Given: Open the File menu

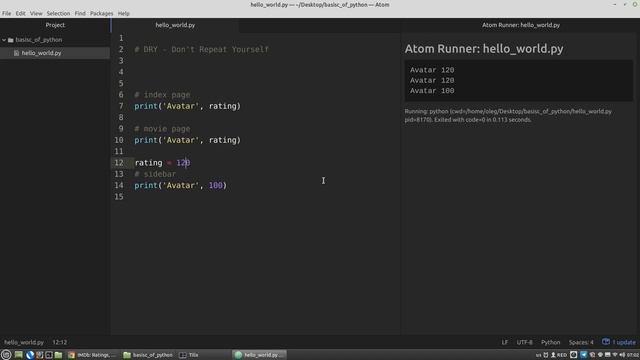Looking at the screenshot, I should 7,13.
